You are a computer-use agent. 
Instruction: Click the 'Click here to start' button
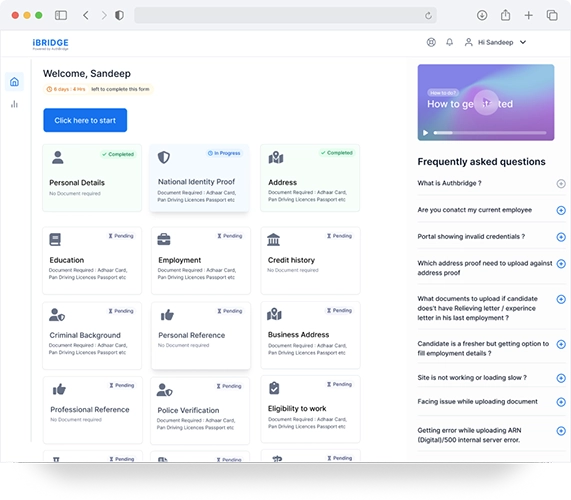pos(85,120)
